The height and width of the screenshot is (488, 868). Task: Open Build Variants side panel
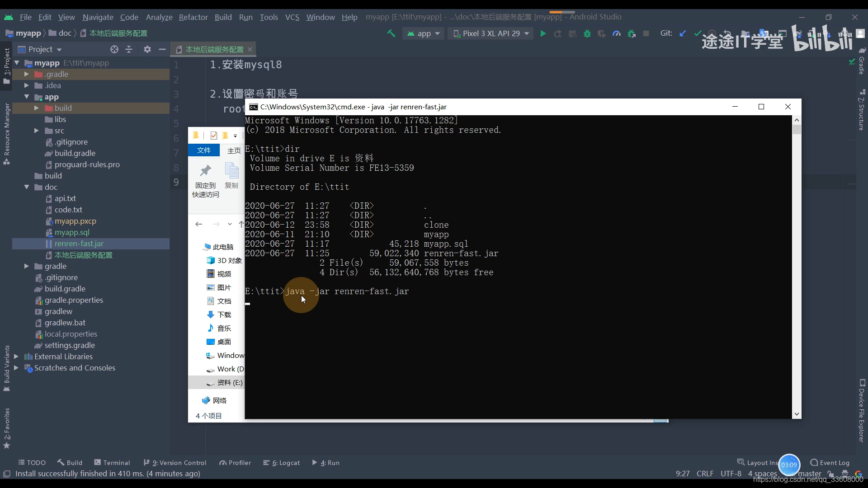click(x=6, y=368)
